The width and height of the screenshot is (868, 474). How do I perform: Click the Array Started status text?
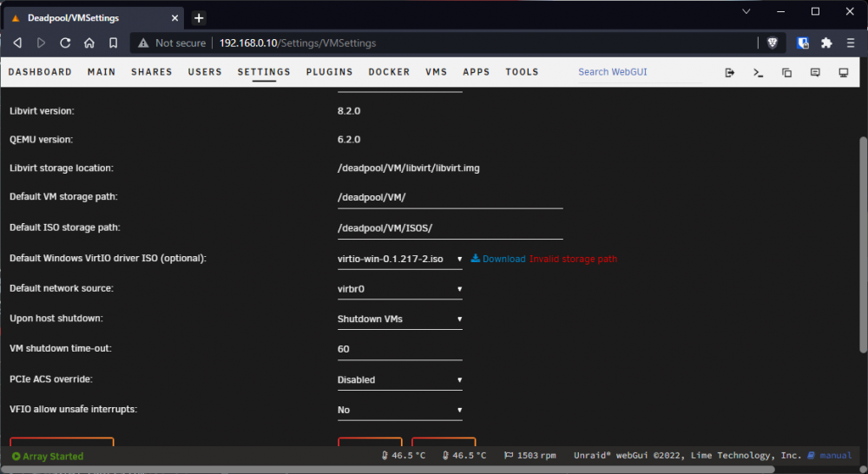[53, 457]
